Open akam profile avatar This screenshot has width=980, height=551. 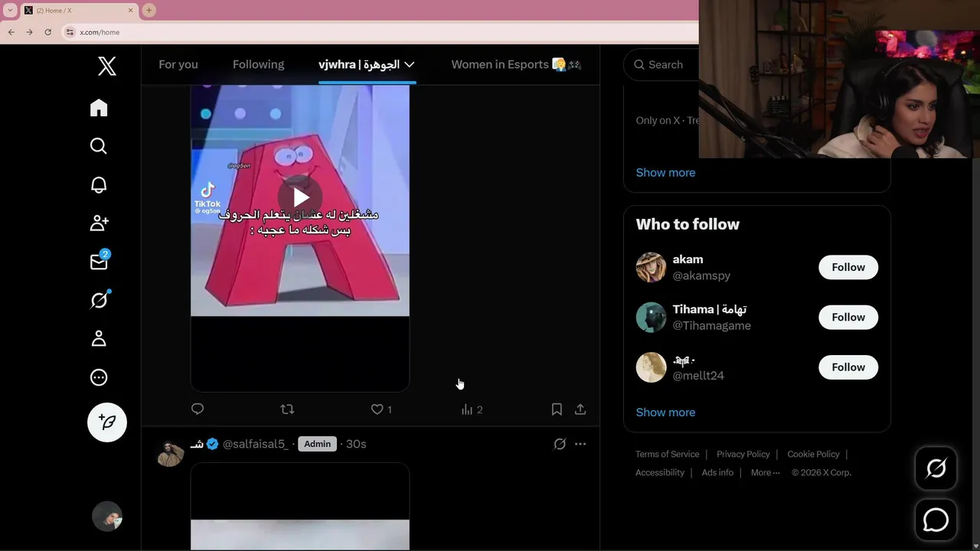click(x=651, y=267)
